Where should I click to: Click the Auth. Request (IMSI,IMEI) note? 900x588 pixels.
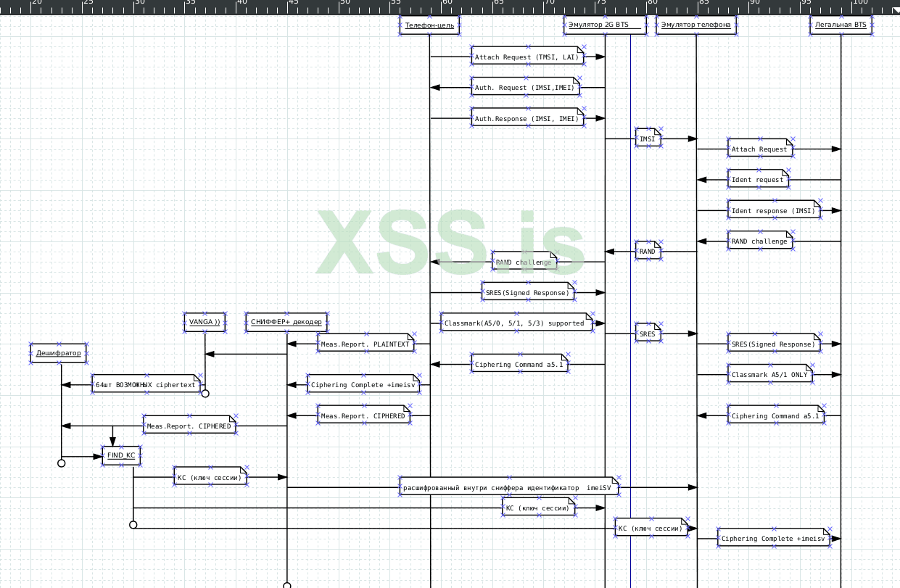526,88
